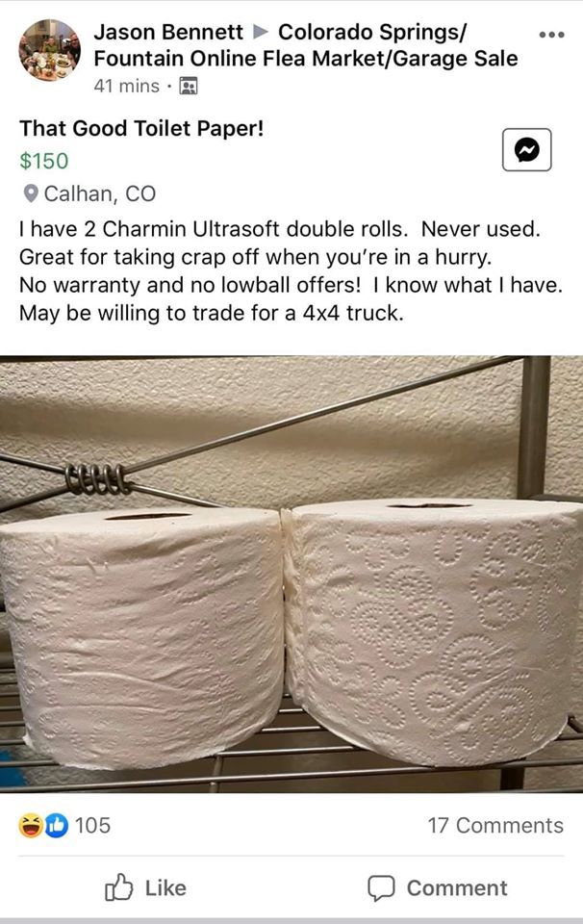Click the Like button

point(145,887)
